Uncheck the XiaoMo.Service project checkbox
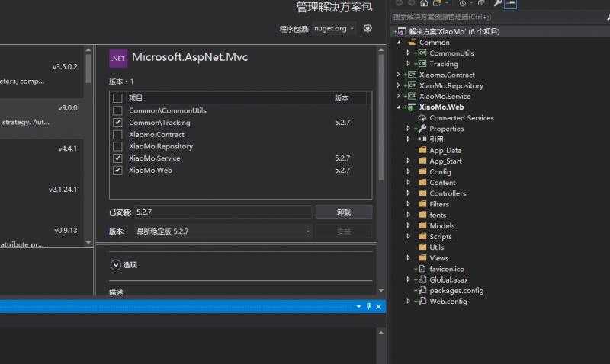 click(117, 158)
